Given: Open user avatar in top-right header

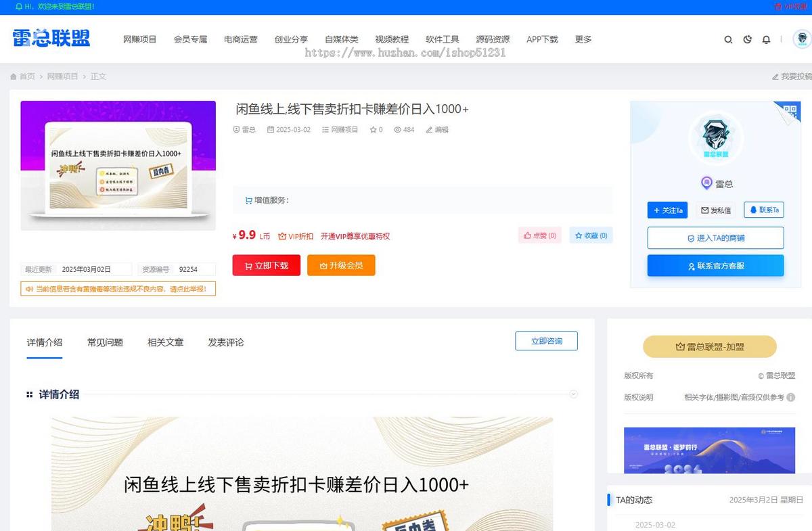Looking at the screenshot, I should 802,39.
